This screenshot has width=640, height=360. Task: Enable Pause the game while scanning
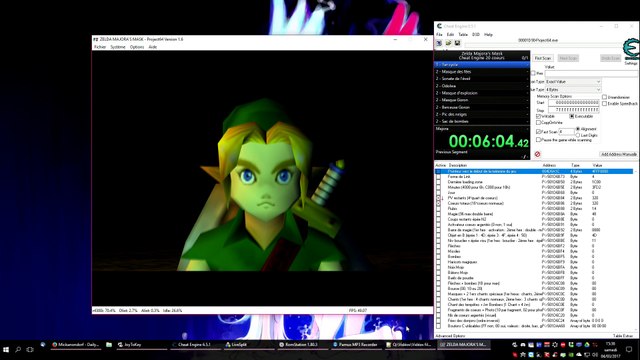click(x=538, y=140)
